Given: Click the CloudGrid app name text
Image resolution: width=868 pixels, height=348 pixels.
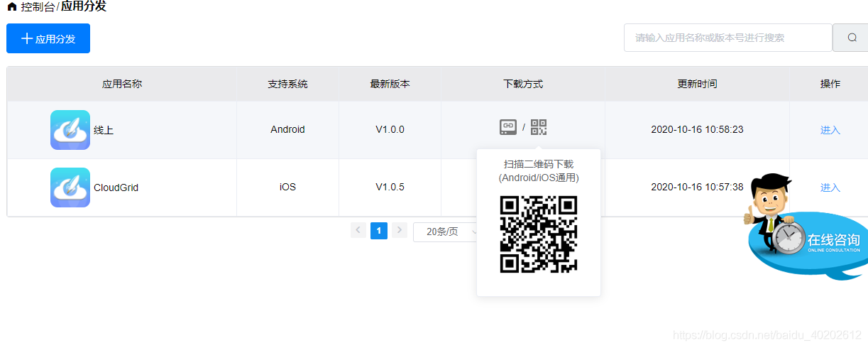Looking at the screenshot, I should pyautogui.click(x=116, y=188).
